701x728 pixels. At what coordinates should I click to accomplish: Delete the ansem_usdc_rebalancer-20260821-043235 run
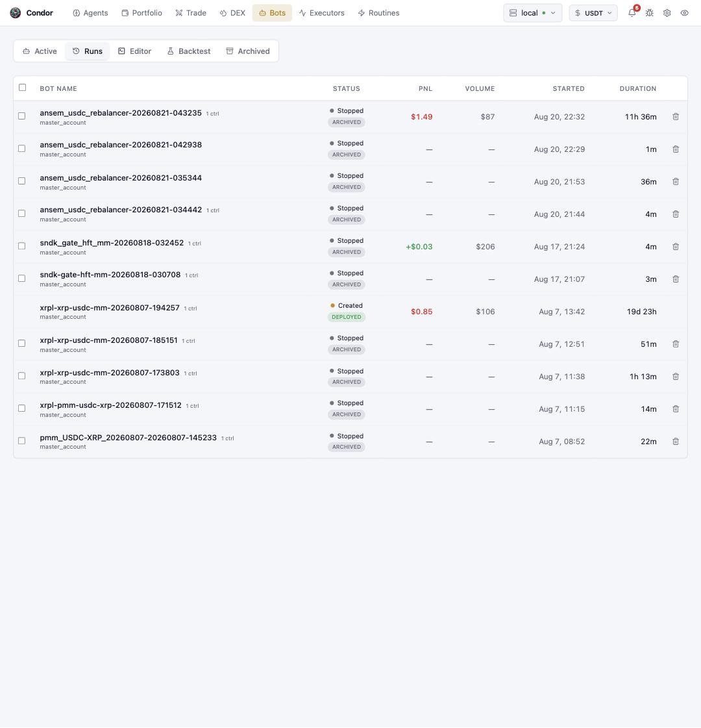tap(676, 116)
